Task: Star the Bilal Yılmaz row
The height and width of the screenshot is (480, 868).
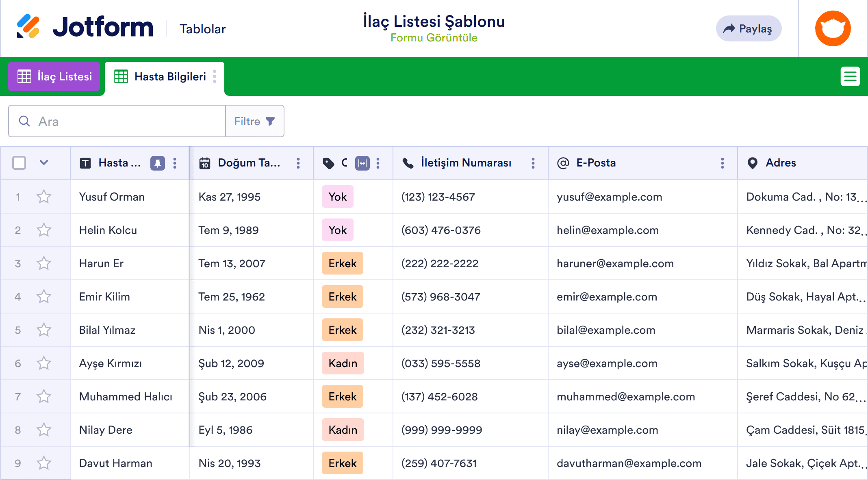Action: click(x=44, y=330)
